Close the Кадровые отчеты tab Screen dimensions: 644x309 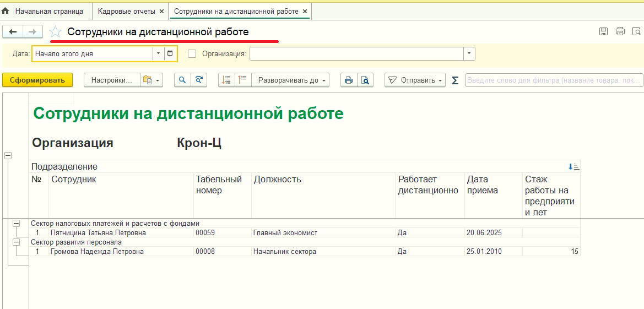(x=161, y=12)
